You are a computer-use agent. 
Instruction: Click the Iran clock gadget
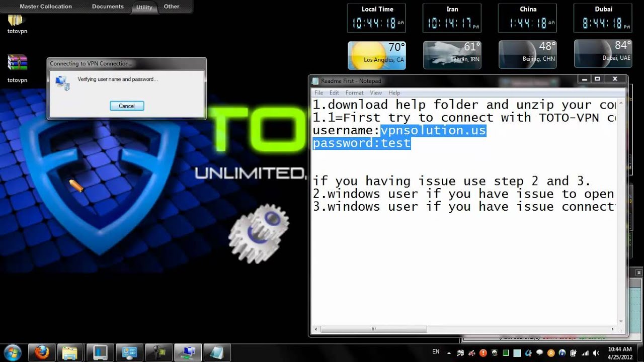tap(452, 19)
